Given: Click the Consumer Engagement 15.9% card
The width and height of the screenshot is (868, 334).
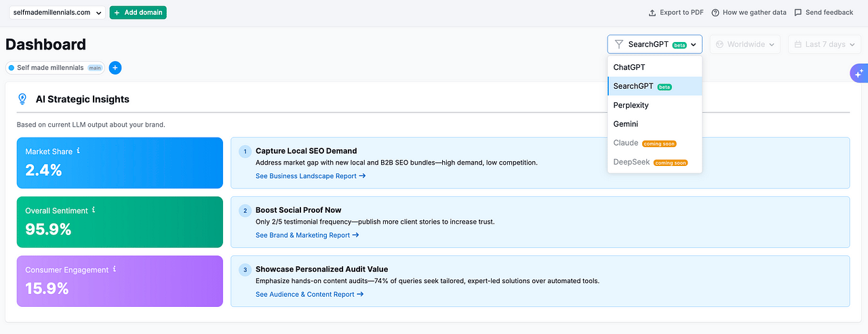Looking at the screenshot, I should point(120,281).
